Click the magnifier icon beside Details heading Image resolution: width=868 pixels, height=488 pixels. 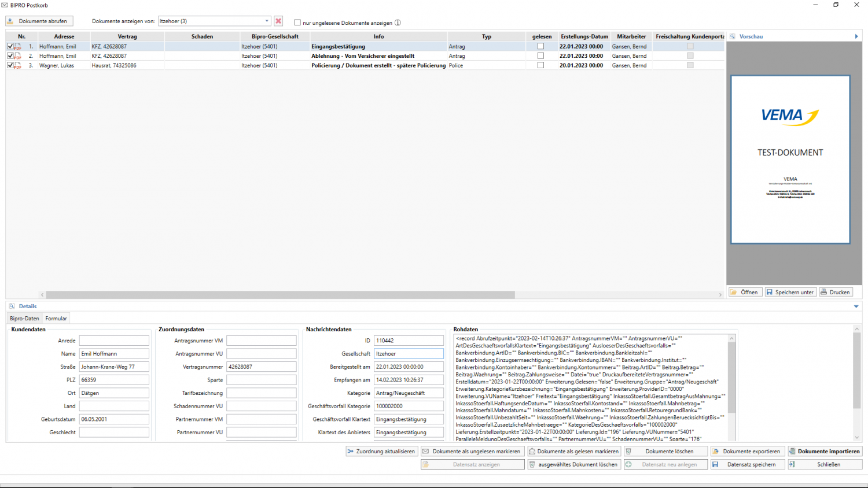[x=12, y=306]
